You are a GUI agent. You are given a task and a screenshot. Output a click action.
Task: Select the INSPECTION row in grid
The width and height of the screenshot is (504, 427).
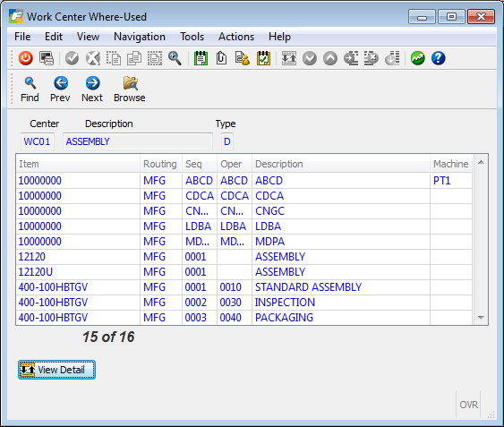pyautogui.click(x=244, y=303)
